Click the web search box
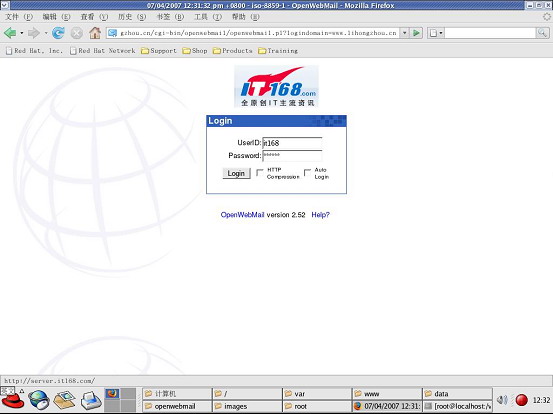The width and height of the screenshot is (553, 414). click(x=490, y=33)
